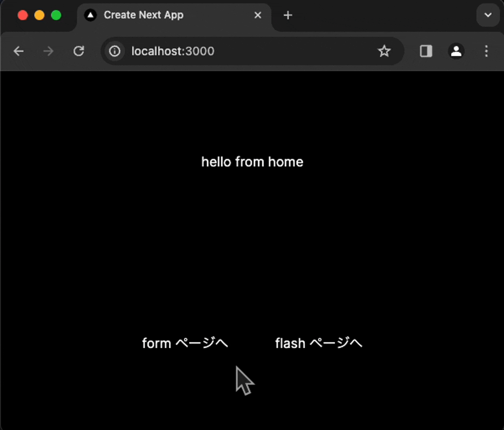Screen dimensions: 504x430
Task: Expand the browser overflow menu arrow
Action: tap(488, 15)
